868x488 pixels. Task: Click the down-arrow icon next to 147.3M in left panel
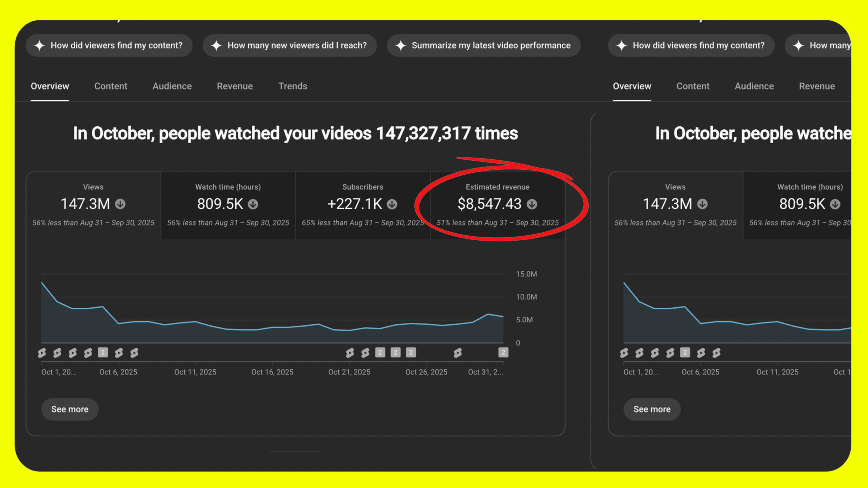(x=120, y=204)
